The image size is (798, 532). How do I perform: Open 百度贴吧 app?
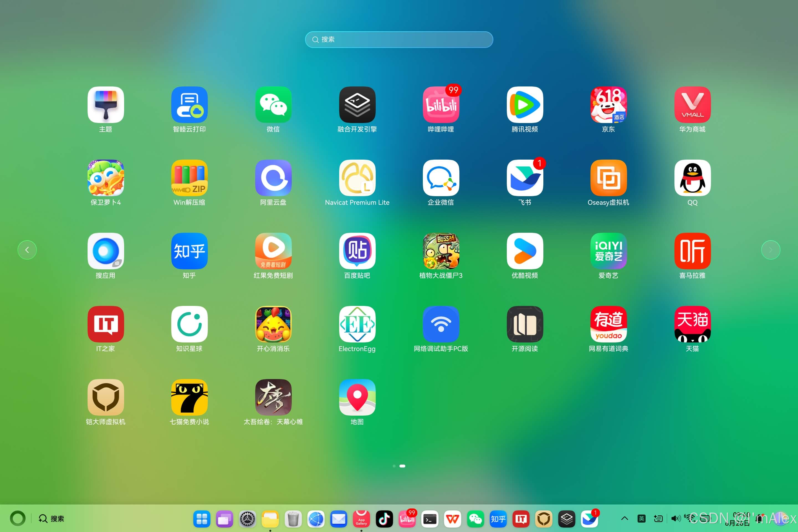click(x=357, y=251)
